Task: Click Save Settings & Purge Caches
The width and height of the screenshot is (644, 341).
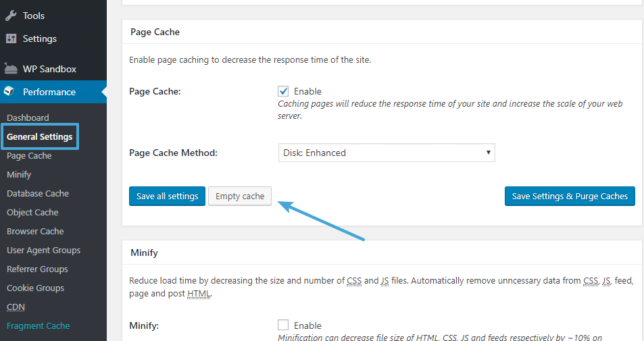Action: [x=570, y=196]
